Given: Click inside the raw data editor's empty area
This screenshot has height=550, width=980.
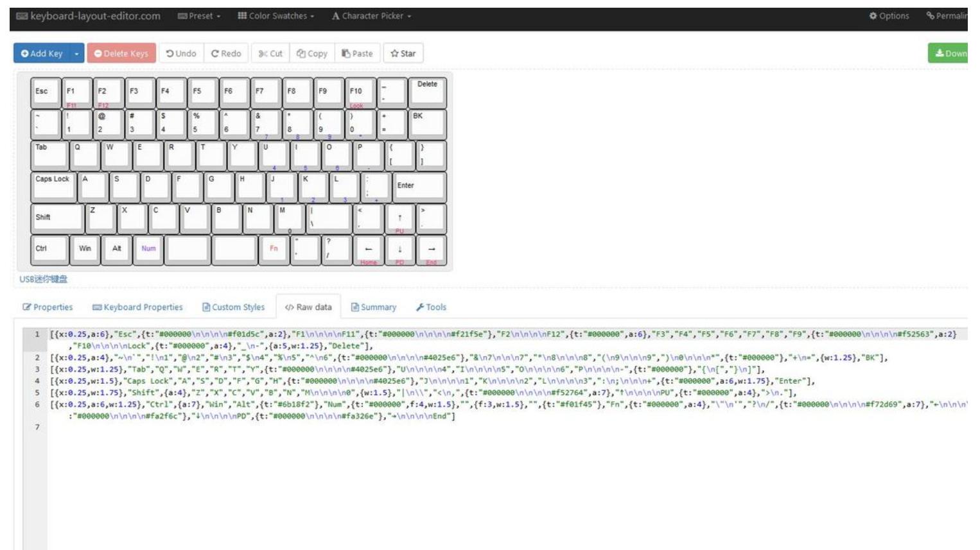Looking at the screenshot, I should tap(507, 488).
